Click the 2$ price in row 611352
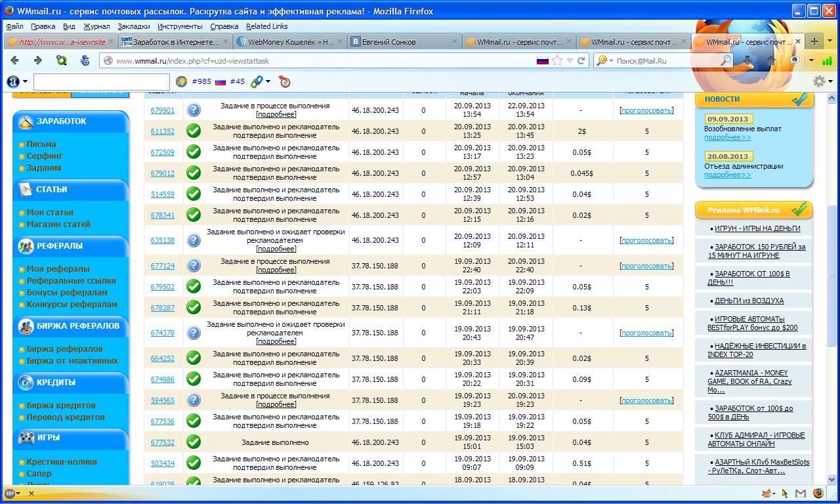The height and width of the screenshot is (504, 840). pos(582,131)
